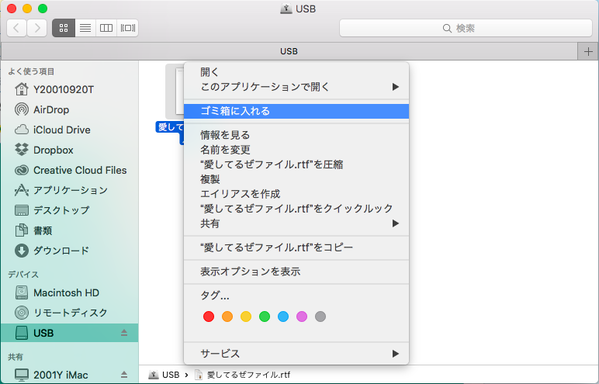This screenshot has width=599, height=384.
Task: Eject the 2001Y iMac share
Action: (x=124, y=374)
